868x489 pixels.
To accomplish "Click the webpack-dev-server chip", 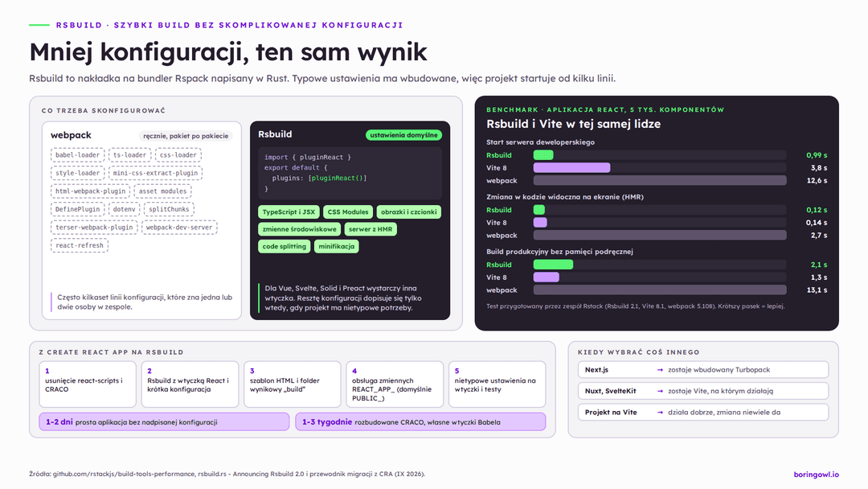I will 179,227.
